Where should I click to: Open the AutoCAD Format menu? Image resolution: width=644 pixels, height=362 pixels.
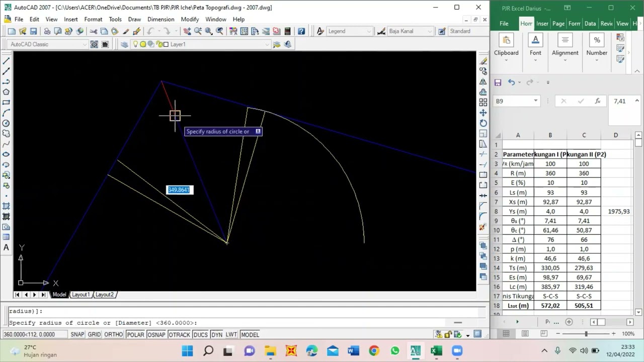click(93, 19)
